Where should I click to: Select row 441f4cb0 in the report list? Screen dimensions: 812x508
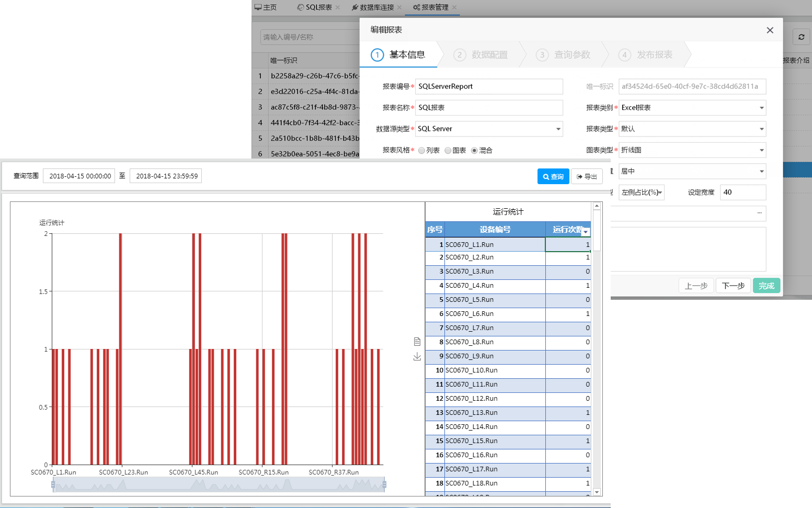[306, 123]
